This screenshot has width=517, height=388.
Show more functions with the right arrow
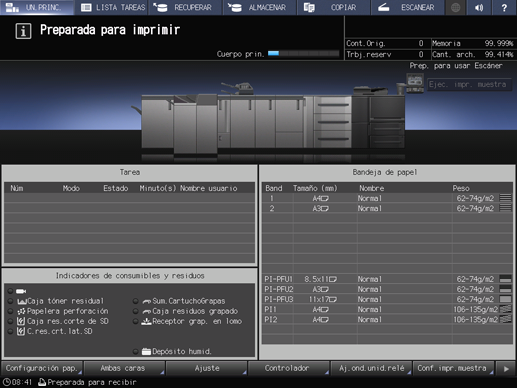506,369
